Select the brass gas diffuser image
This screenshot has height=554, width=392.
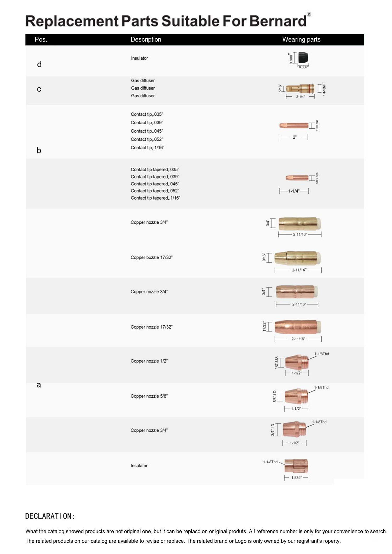[x=300, y=88]
